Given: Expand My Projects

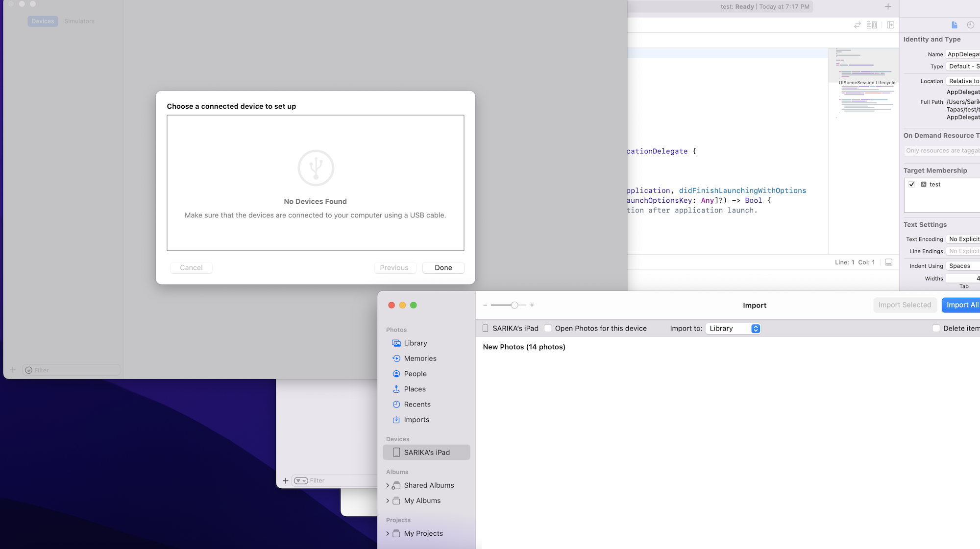Looking at the screenshot, I should (388, 534).
